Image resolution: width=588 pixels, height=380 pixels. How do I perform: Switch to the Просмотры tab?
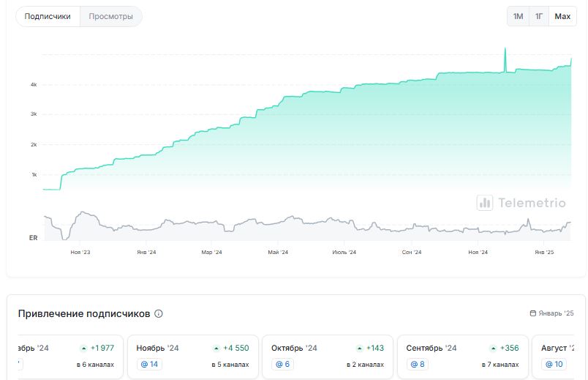click(110, 16)
